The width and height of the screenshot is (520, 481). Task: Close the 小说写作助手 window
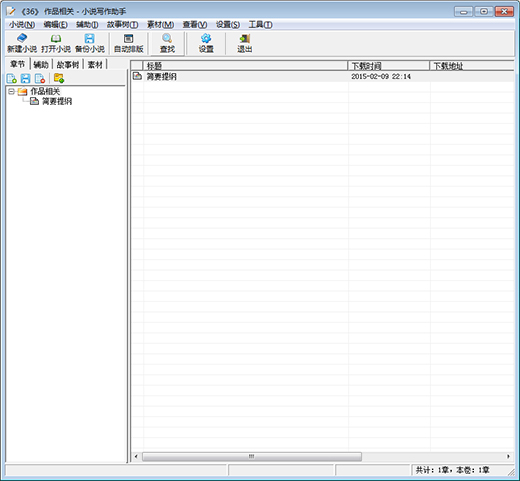pyautogui.click(x=504, y=12)
